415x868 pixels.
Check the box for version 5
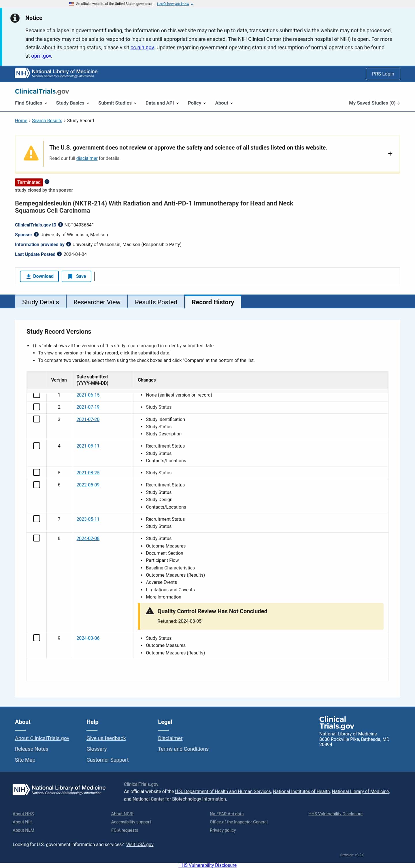tap(37, 472)
